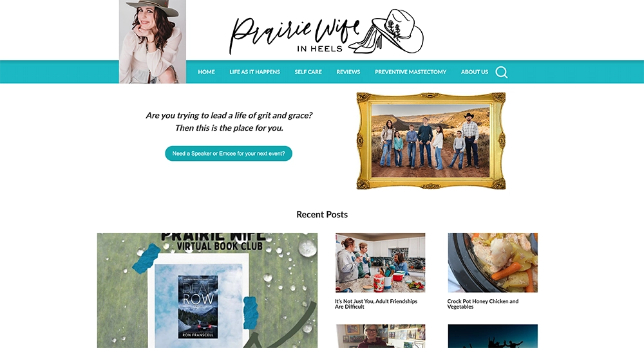The width and height of the screenshot is (644, 348).
Task: Open the Virtual Book Club featured post image
Action: [x=207, y=291]
